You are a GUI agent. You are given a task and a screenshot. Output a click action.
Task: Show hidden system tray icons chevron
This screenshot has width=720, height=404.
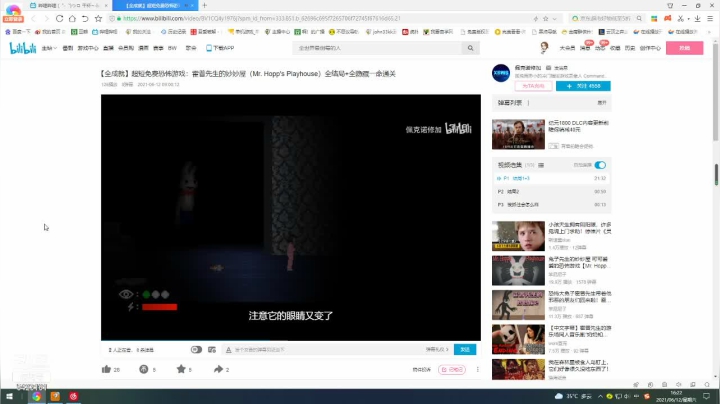(600, 396)
